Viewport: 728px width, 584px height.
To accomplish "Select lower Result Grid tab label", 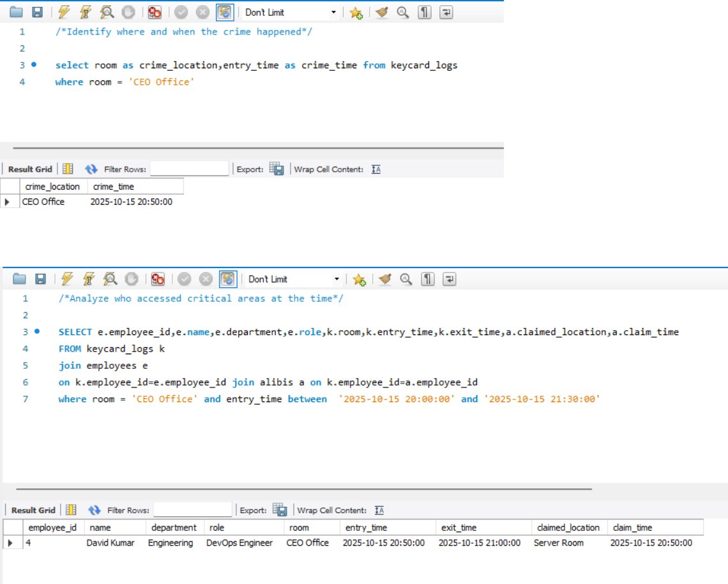I will [x=33, y=510].
